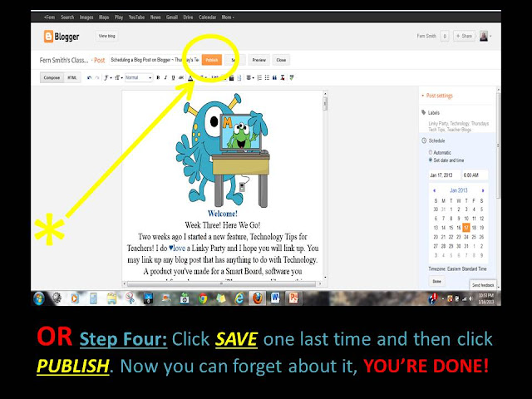This screenshot has height=399, width=532.
Task: Open text color picker
Action: coord(190,77)
